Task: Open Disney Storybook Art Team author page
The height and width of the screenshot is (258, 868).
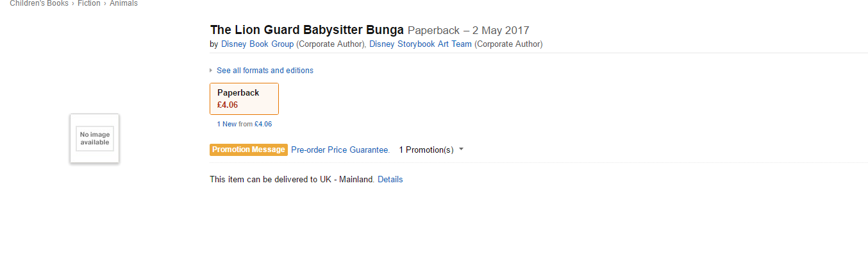Action: [421, 44]
